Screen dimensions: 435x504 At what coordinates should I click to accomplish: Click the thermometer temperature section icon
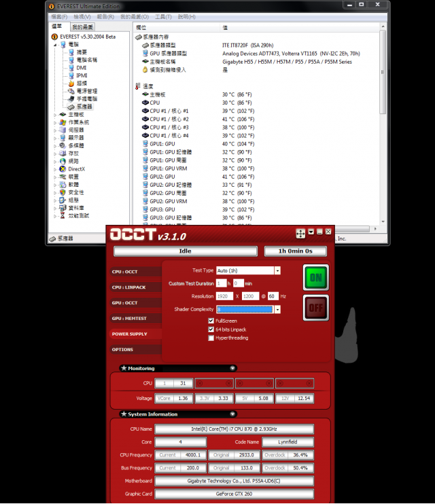point(138,86)
